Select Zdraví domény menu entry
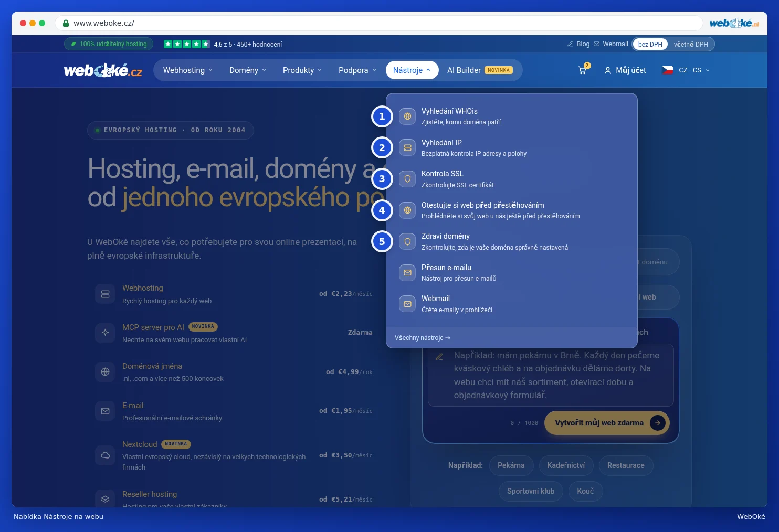Image resolution: width=779 pixels, height=532 pixels. click(512, 242)
